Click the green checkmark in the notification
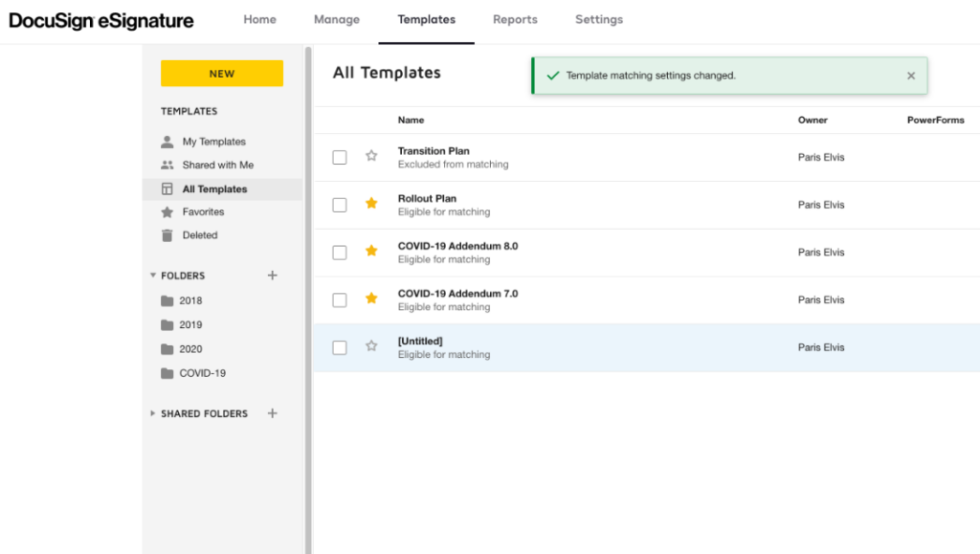This screenshot has height=554, width=980. [552, 76]
